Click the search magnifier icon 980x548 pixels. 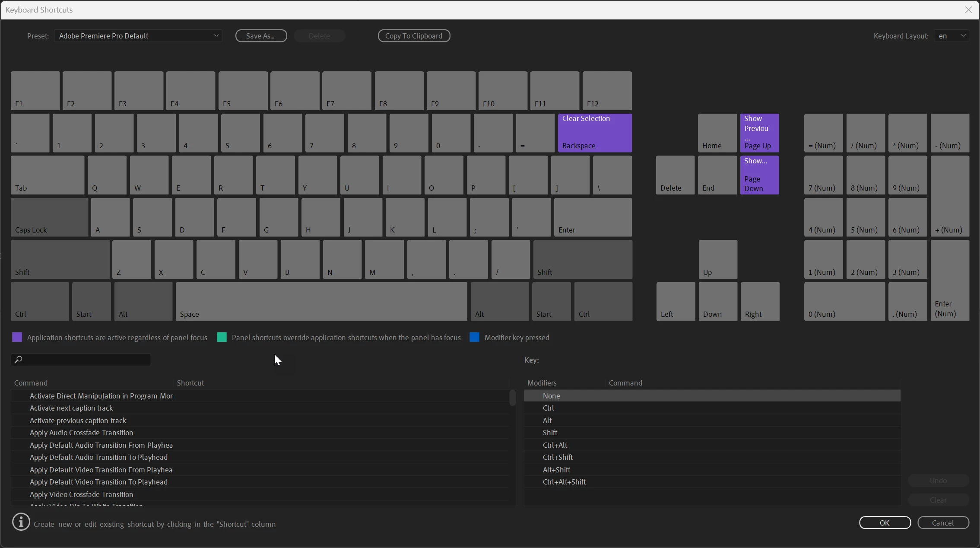click(x=19, y=360)
